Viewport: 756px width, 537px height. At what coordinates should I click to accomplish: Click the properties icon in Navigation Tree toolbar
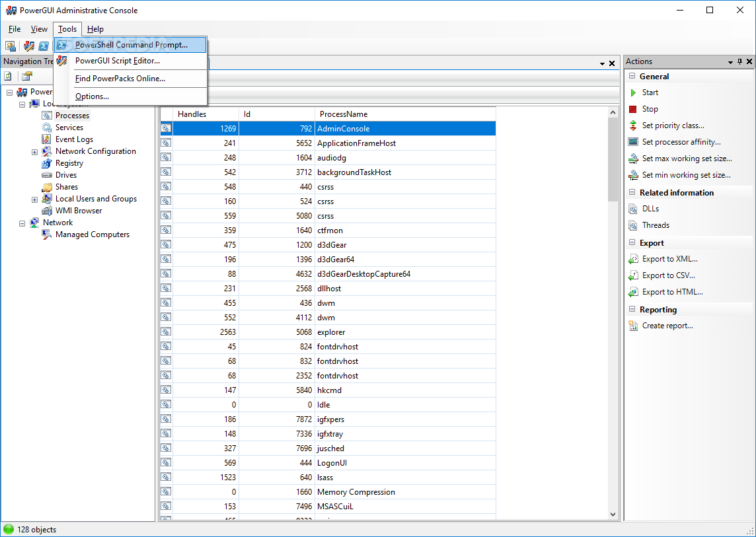tap(27, 76)
